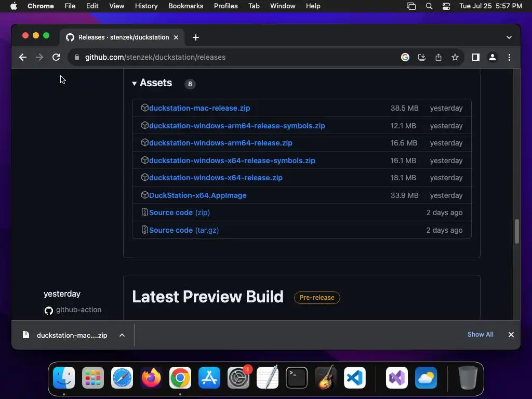The height and width of the screenshot is (399, 532).
Task: Open the File menu
Action: pyautogui.click(x=70, y=6)
